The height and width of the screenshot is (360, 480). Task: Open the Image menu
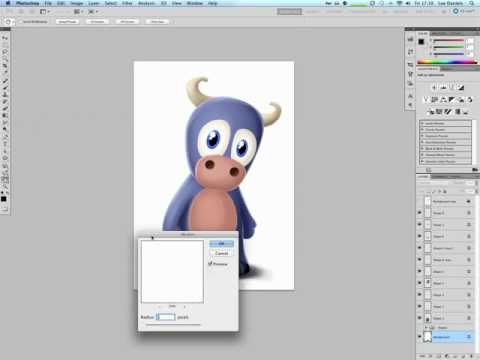coord(76,3)
